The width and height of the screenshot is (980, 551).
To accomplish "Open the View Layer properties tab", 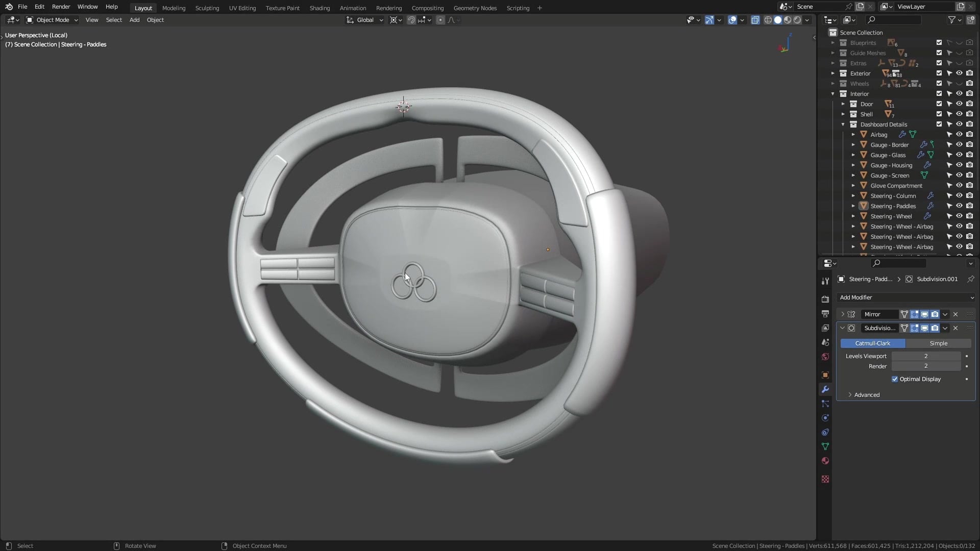I will 825,328.
